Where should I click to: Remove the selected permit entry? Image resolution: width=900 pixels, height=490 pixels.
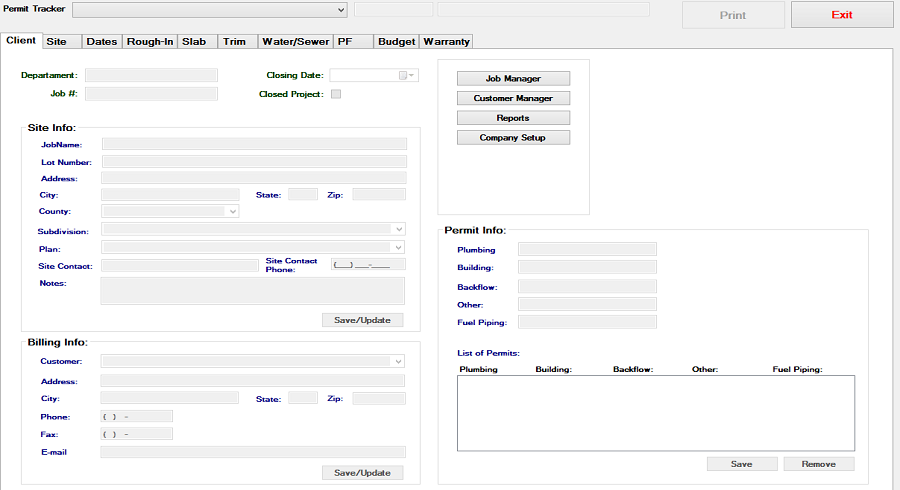[819, 464]
